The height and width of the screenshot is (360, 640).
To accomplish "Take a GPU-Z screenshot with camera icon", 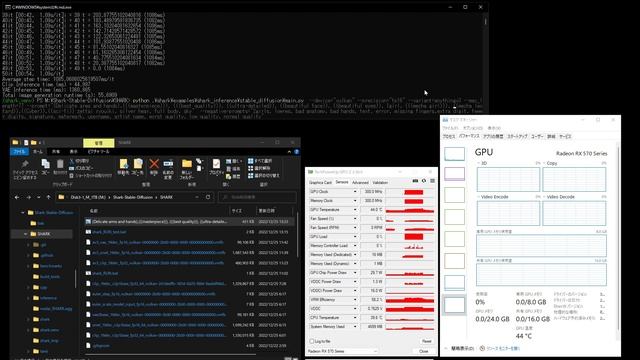I will (x=416, y=181).
